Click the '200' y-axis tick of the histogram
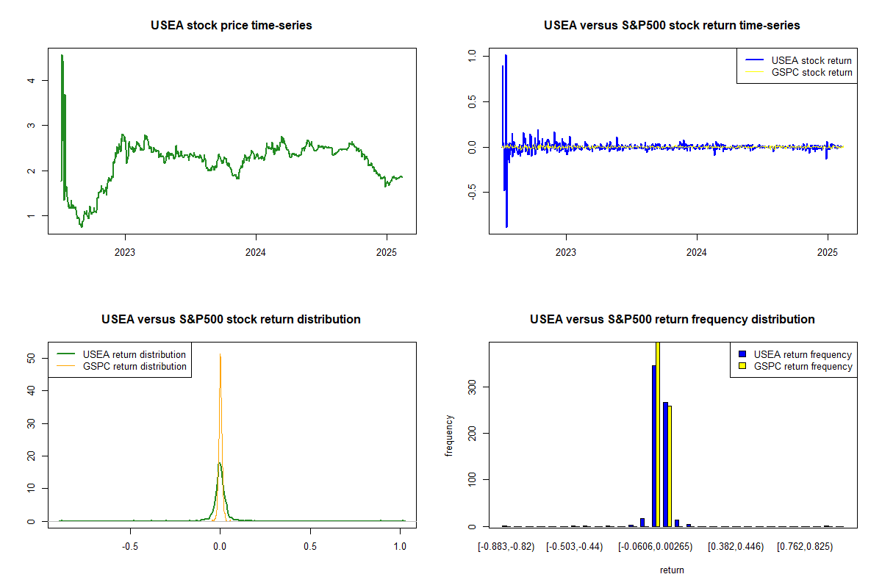 tap(473, 433)
